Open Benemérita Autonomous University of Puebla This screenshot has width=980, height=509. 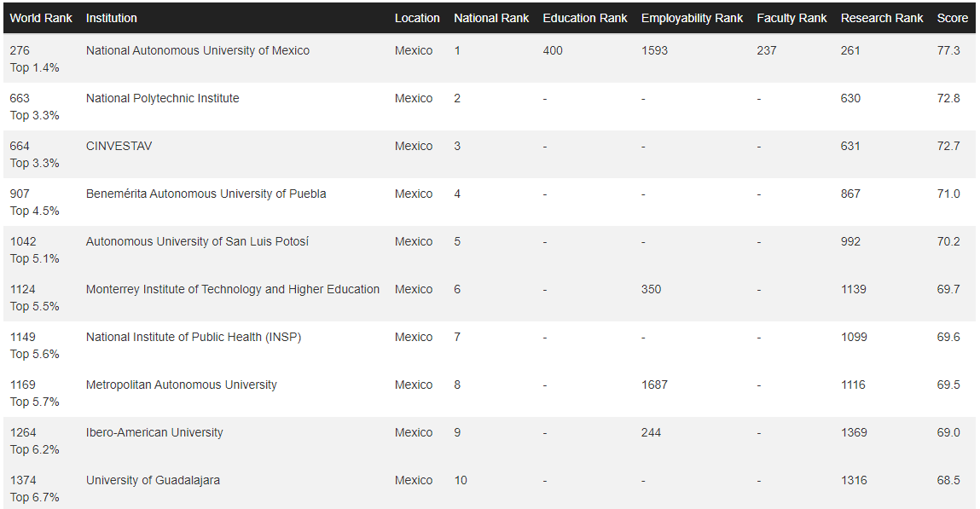coord(206,194)
